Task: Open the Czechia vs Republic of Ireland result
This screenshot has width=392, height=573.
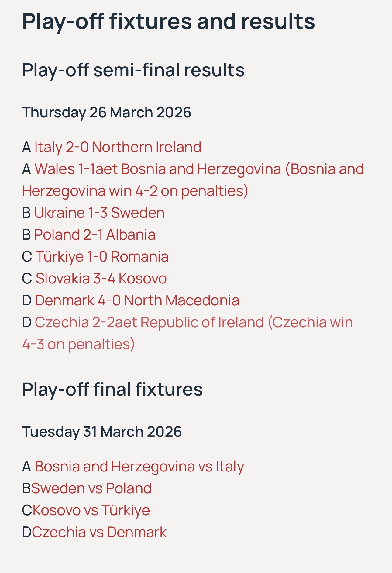Action: (x=194, y=322)
